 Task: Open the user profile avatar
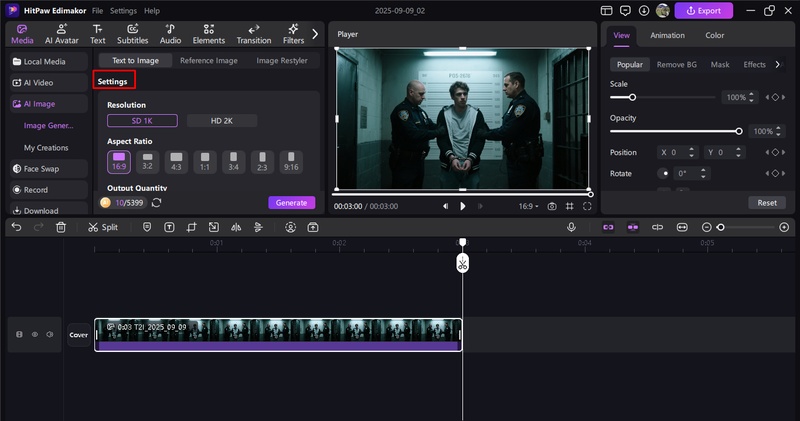(663, 11)
